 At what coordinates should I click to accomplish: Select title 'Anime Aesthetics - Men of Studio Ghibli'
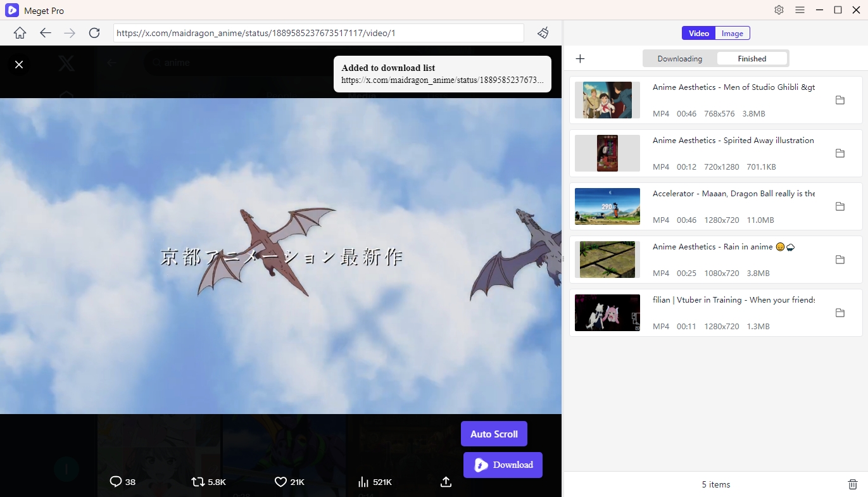(x=734, y=87)
